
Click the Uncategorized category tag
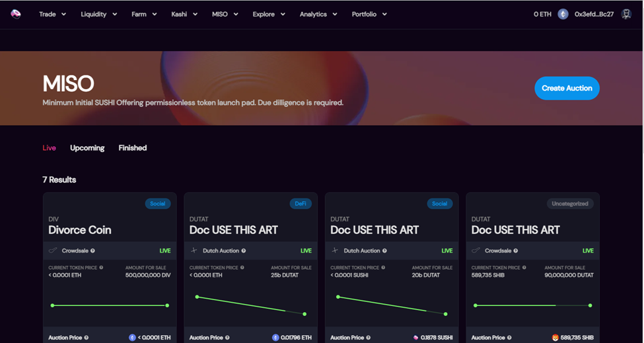[570, 204]
